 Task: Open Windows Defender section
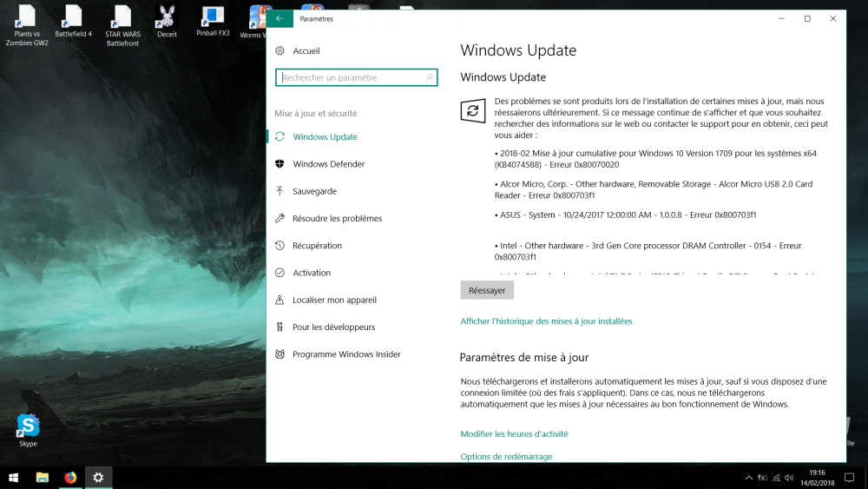(x=328, y=164)
